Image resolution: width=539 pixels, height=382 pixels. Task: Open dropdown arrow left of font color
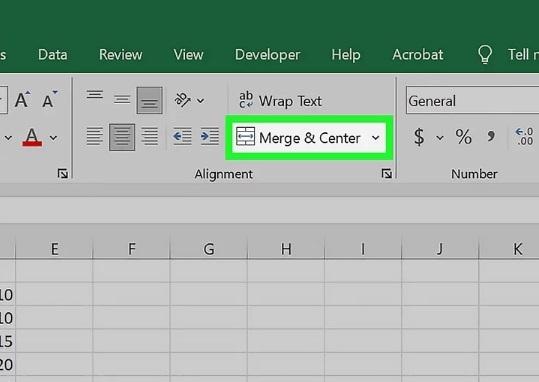click(8, 138)
